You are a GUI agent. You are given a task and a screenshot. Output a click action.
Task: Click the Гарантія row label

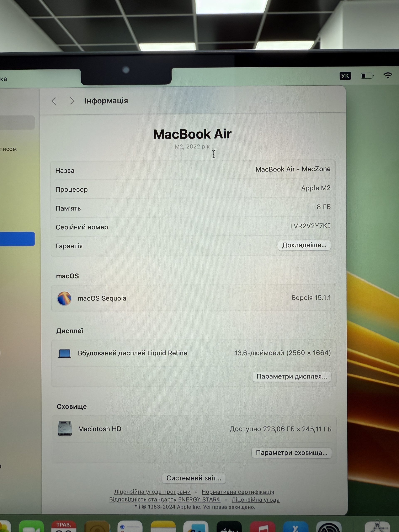point(69,246)
